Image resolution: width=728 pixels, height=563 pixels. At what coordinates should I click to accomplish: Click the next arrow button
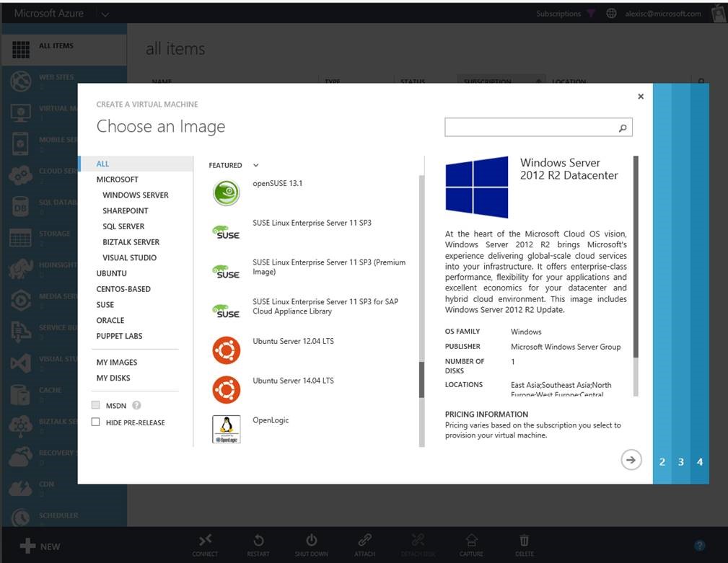(631, 460)
